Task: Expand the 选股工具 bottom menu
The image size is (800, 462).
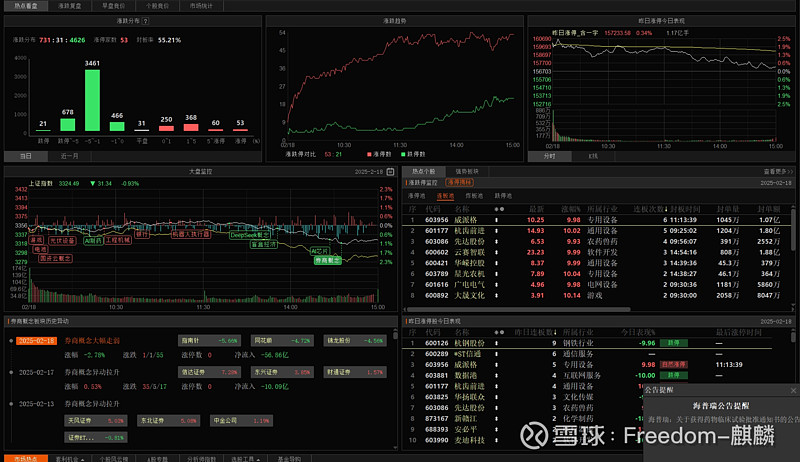Action: pos(245,459)
